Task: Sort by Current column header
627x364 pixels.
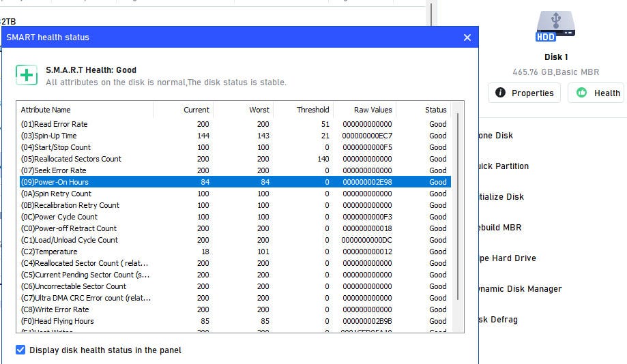Action: coord(196,110)
